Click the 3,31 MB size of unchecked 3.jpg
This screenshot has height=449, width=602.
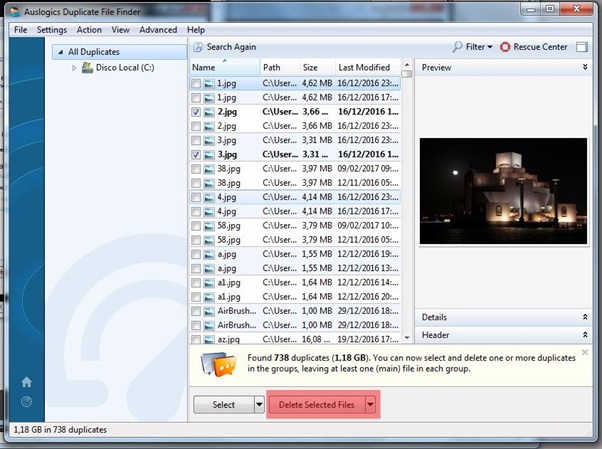[x=317, y=140]
